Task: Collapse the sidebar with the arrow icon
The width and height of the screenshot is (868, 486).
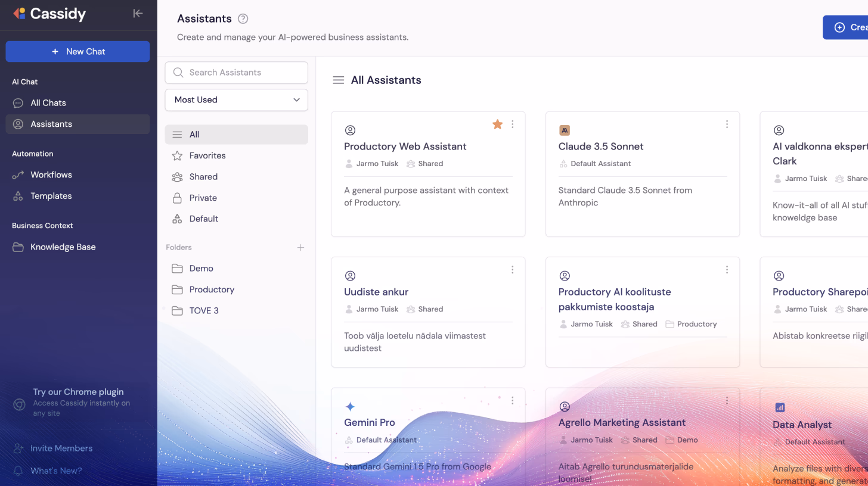Action: coord(138,13)
